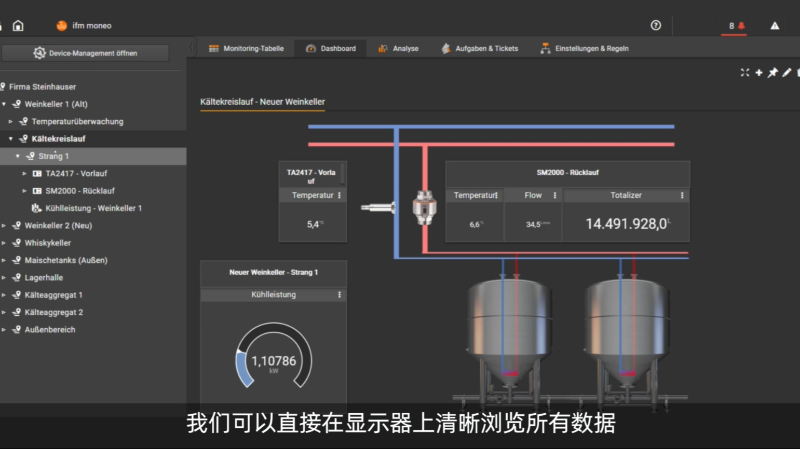Expand Außenbereich tree node

4,330
